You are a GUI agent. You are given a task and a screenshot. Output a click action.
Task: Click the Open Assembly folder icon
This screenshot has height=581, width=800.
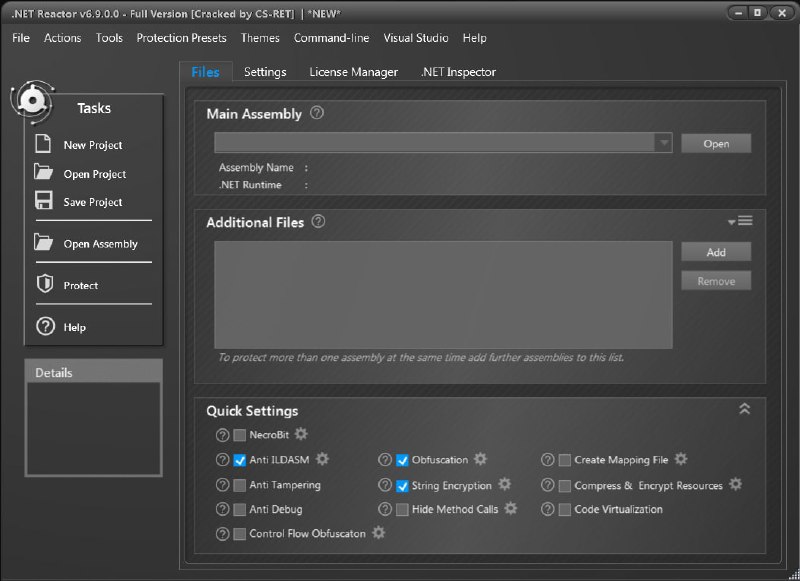43,242
